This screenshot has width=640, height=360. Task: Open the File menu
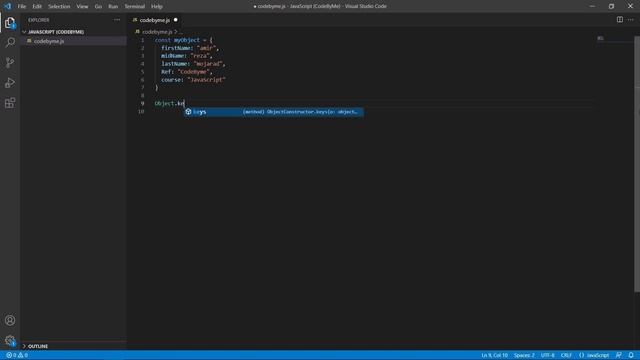[22, 6]
